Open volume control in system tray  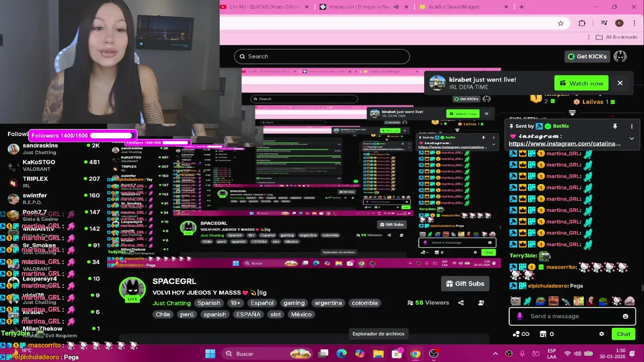[578, 353]
